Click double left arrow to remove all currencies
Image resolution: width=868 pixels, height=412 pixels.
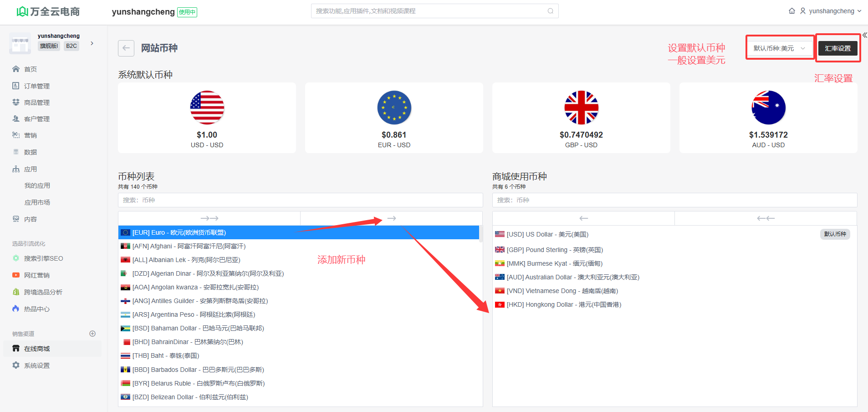[x=766, y=218]
